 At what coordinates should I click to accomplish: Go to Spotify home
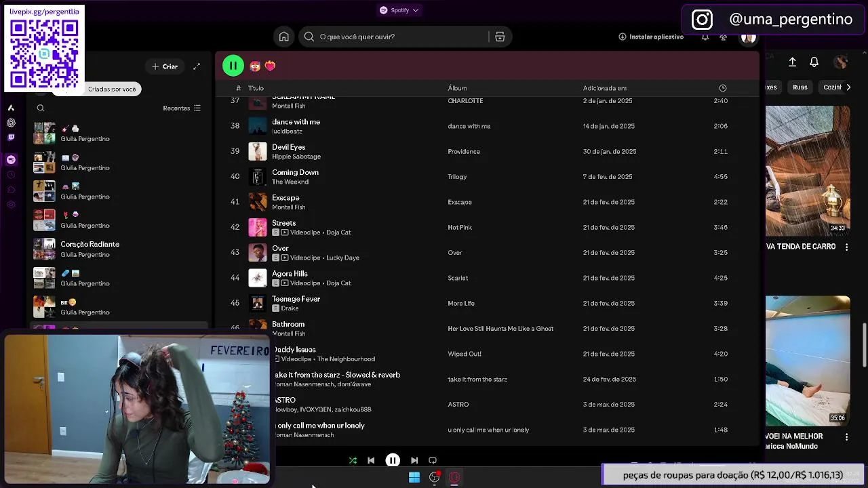coord(284,37)
